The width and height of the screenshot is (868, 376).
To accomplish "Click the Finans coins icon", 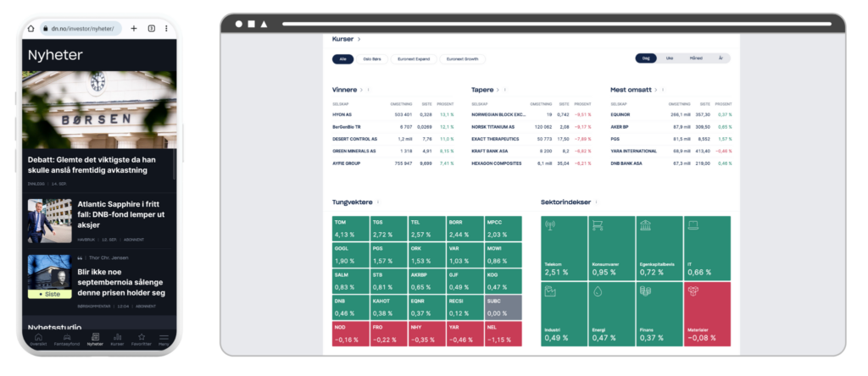I will (645, 291).
